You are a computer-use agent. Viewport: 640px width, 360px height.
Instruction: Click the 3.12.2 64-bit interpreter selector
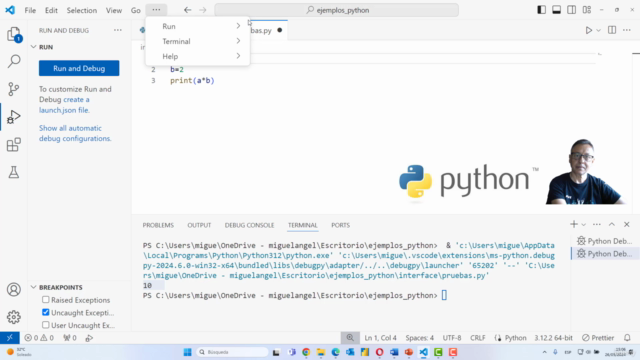553,338
